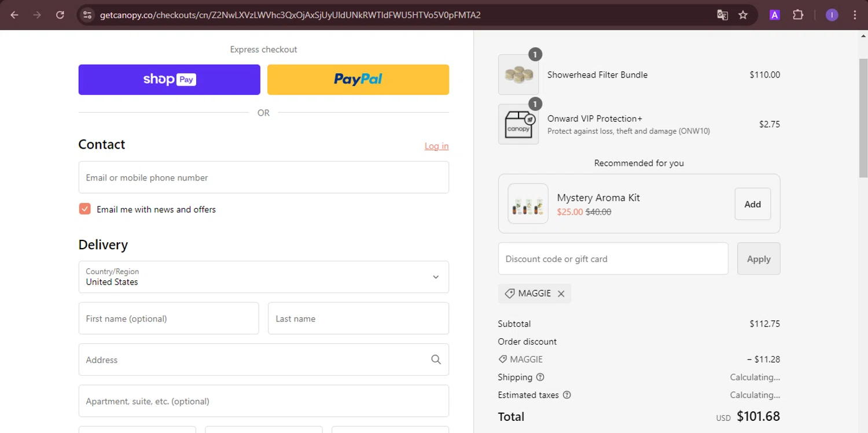Screen dimensions: 868x433
Task: Uncheck Email me with news and offers
Action: pyautogui.click(x=85, y=209)
